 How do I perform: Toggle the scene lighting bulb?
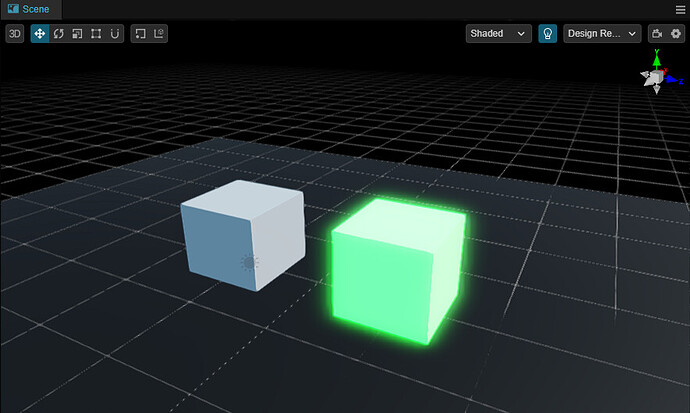[547, 33]
